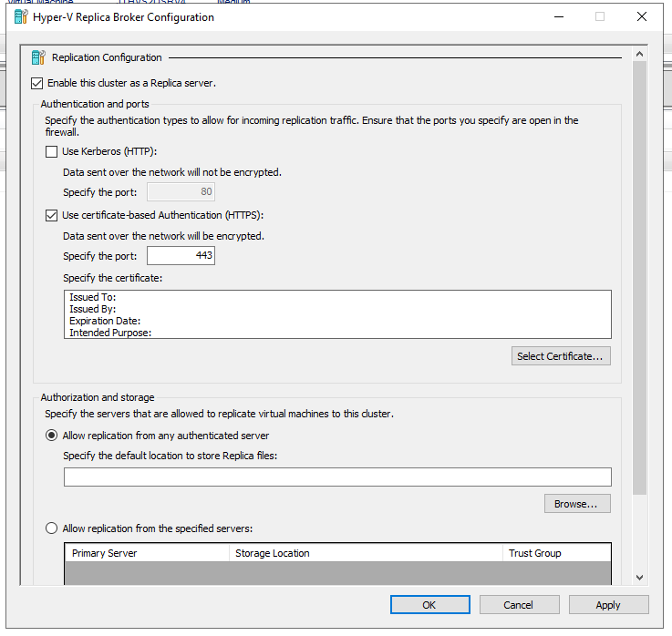
Task: Confirm settings with the OK button
Action: (429, 605)
